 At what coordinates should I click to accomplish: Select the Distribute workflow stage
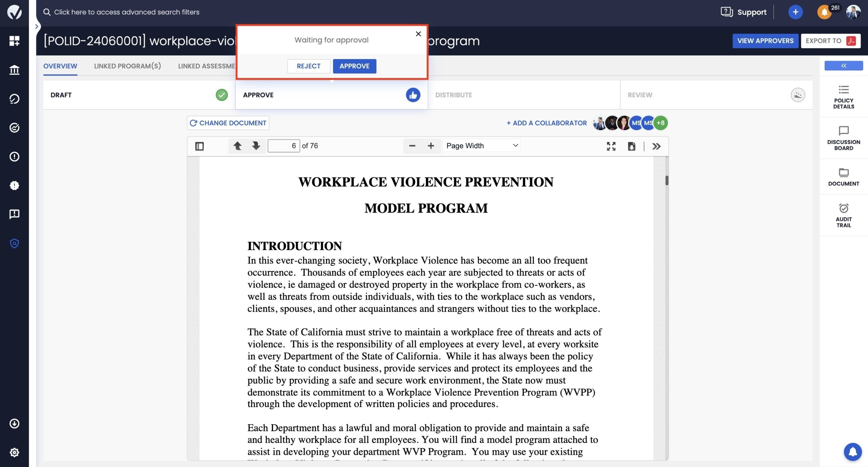pyautogui.click(x=524, y=95)
